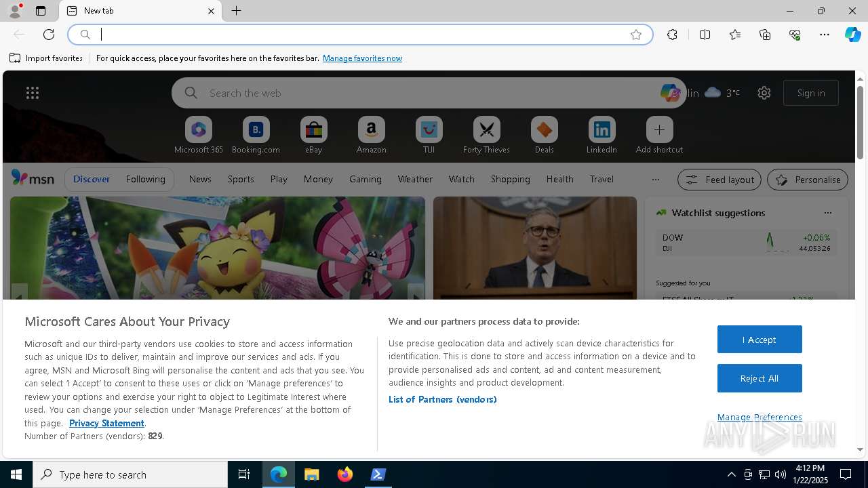This screenshot has height=488, width=868.
Task: Open a new tab with plus button
Action: tap(236, 11)
